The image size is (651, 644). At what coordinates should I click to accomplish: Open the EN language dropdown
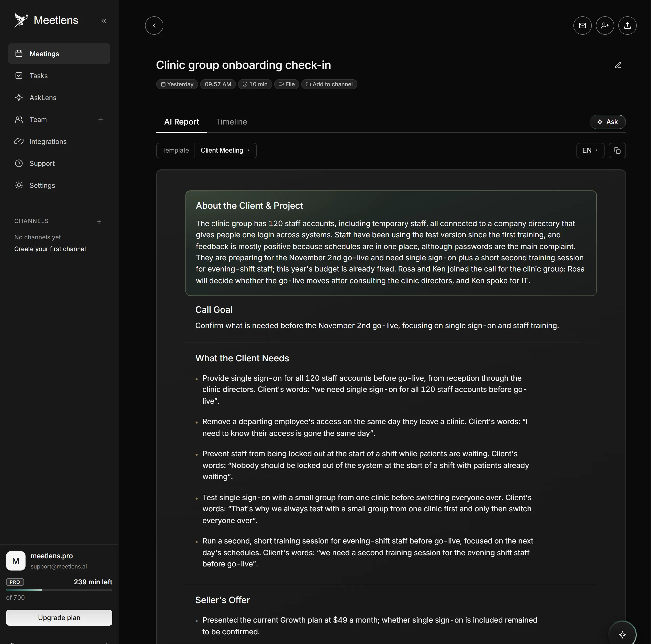[x=590, y=151]
